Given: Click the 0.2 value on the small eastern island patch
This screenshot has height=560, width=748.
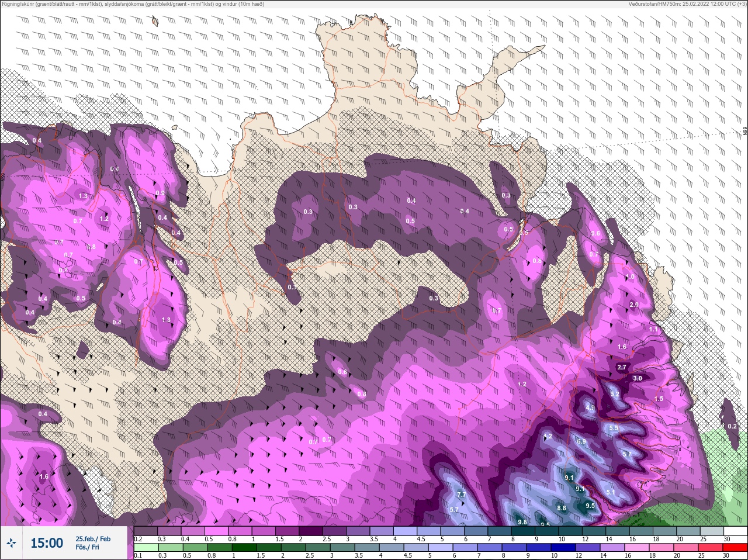Looking at the screenshot, I should [x=732, y=426].
